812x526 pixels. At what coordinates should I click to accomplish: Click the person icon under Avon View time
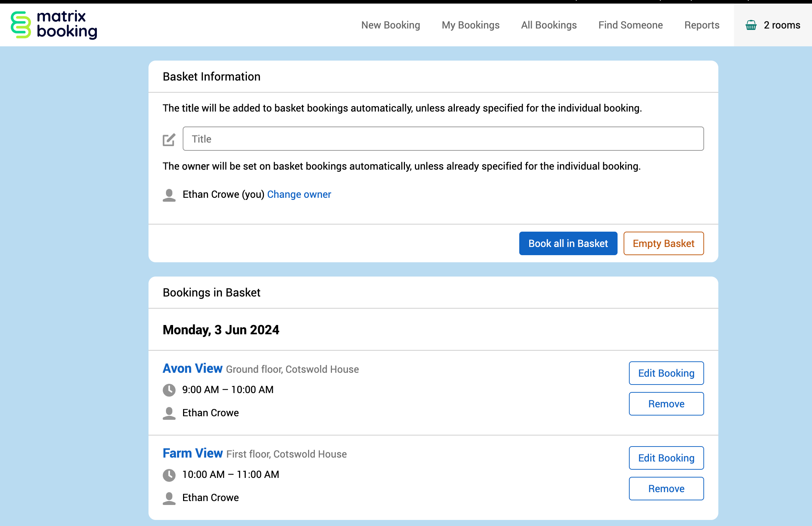[169, 413]
